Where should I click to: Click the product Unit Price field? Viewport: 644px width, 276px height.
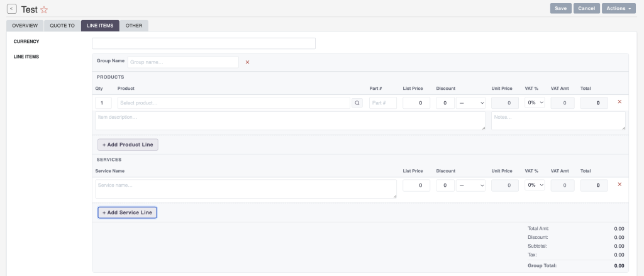[505, 103]
